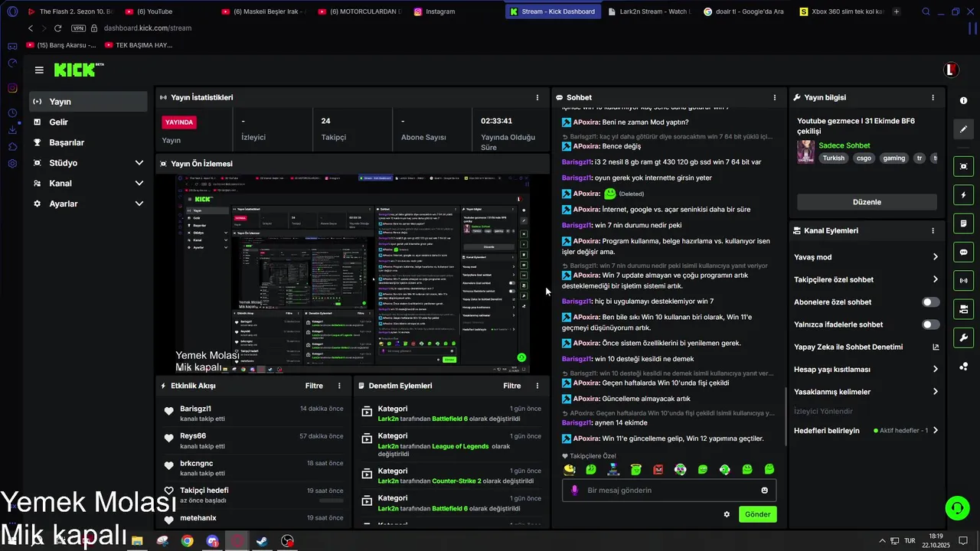The height and width of the screenshot is (551, 980).
Task: Click the address bar showing dashboard.kick.com/stream
Action: [x=148, y=28]
